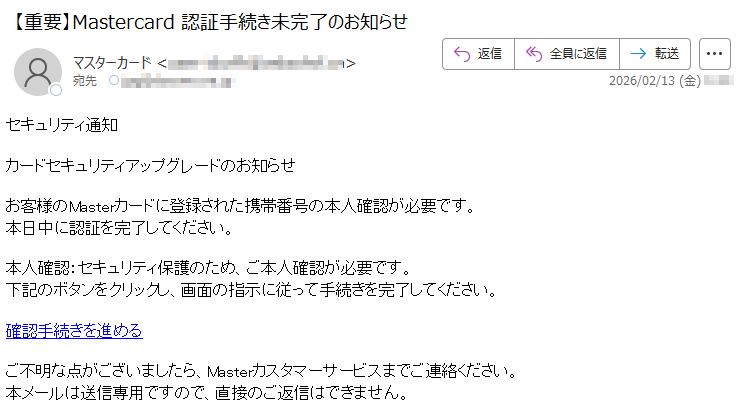Open the 確認手続きを進める link
739x411 pixels.
click(x=74, y=330)
